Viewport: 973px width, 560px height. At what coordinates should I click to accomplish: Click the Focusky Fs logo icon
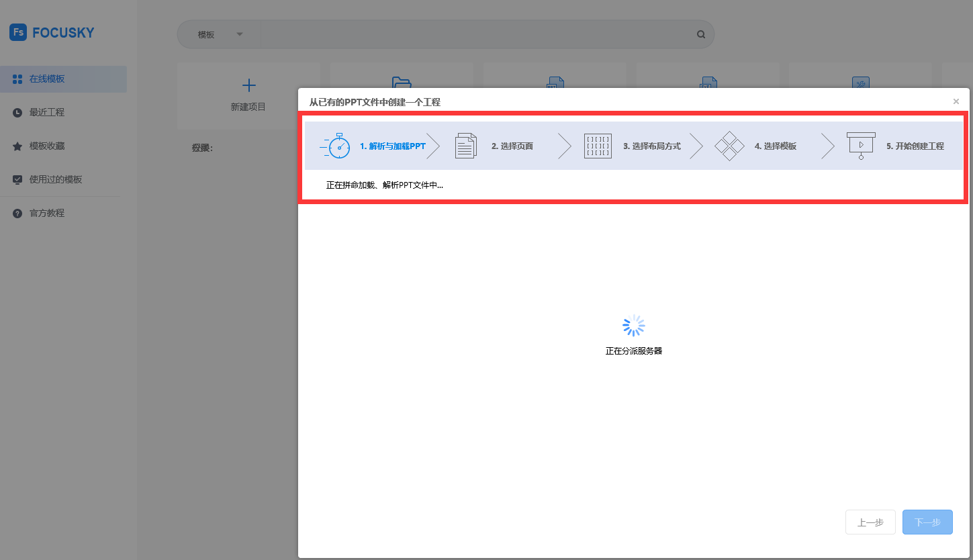pyautogui.click(x=18, y=32)
